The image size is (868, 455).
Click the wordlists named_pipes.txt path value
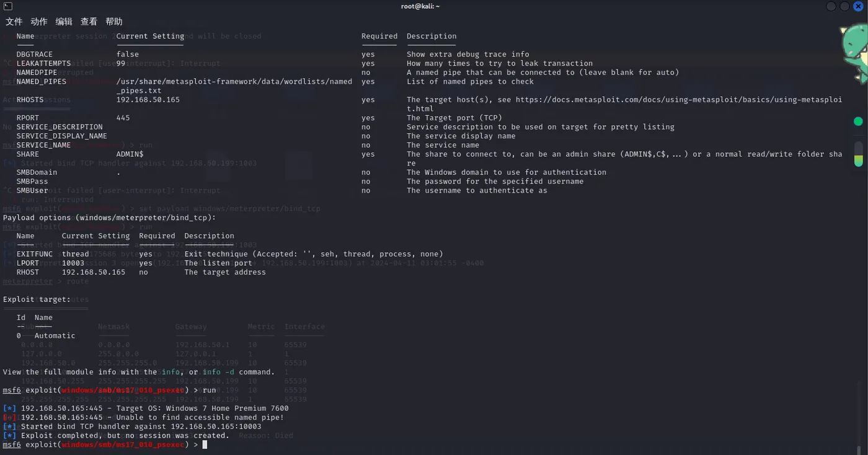click(234, 86)
